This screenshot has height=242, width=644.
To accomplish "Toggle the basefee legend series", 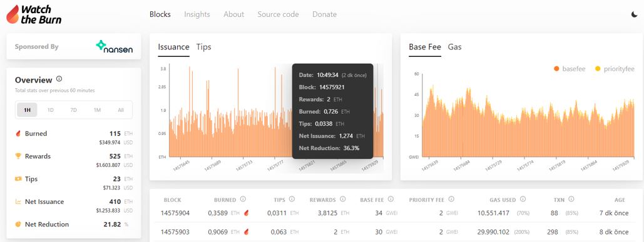I will tap(570, 69).
